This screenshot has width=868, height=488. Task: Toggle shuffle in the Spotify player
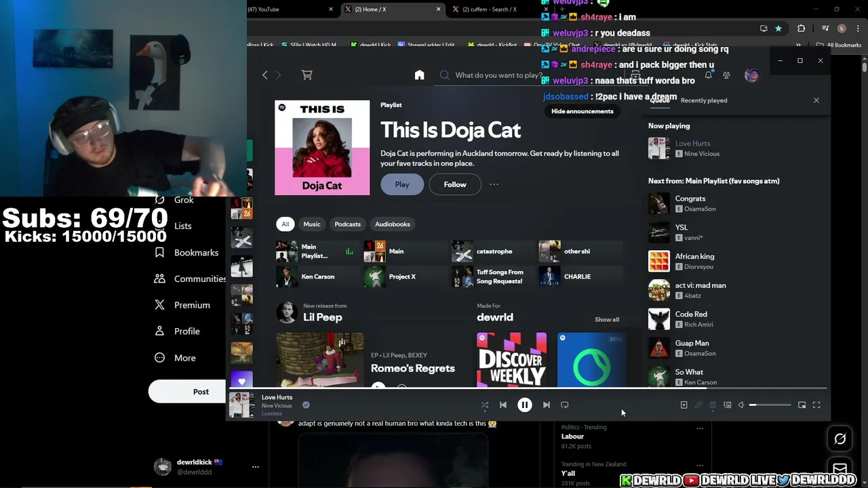coord(485,405)
